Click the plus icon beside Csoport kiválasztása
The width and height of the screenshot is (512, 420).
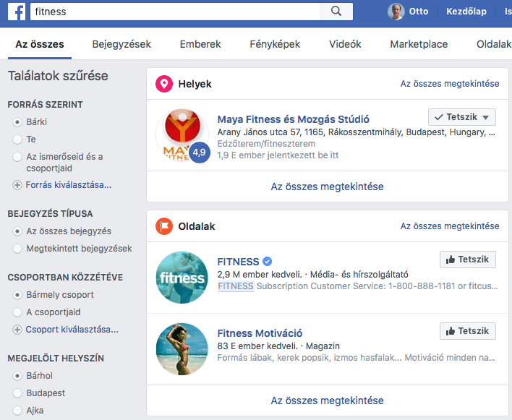(17, 330)
